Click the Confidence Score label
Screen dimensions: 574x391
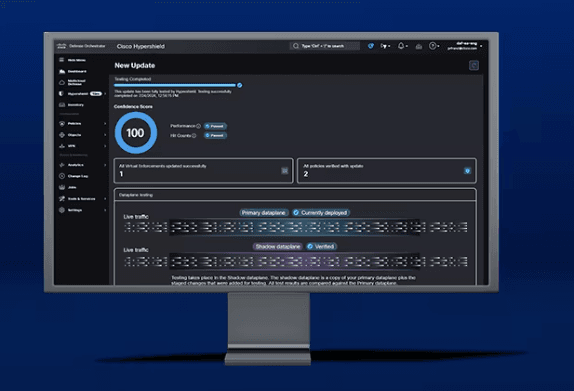point(133,107)
